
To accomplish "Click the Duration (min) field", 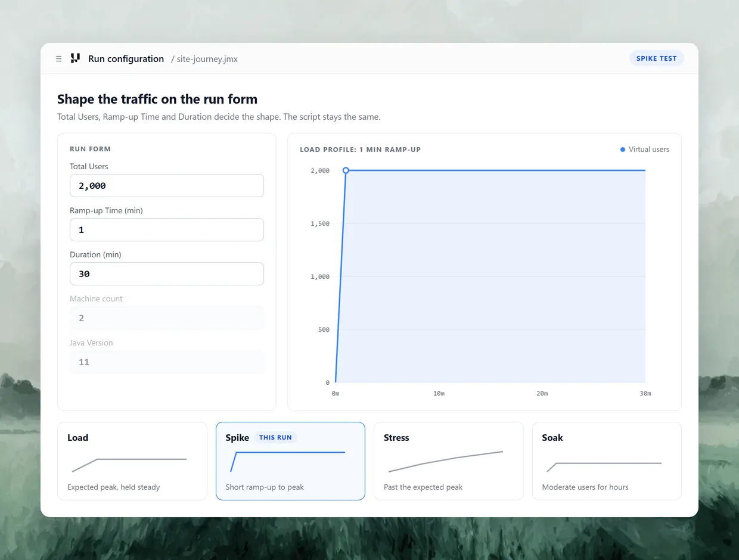I will click(167, 274).
